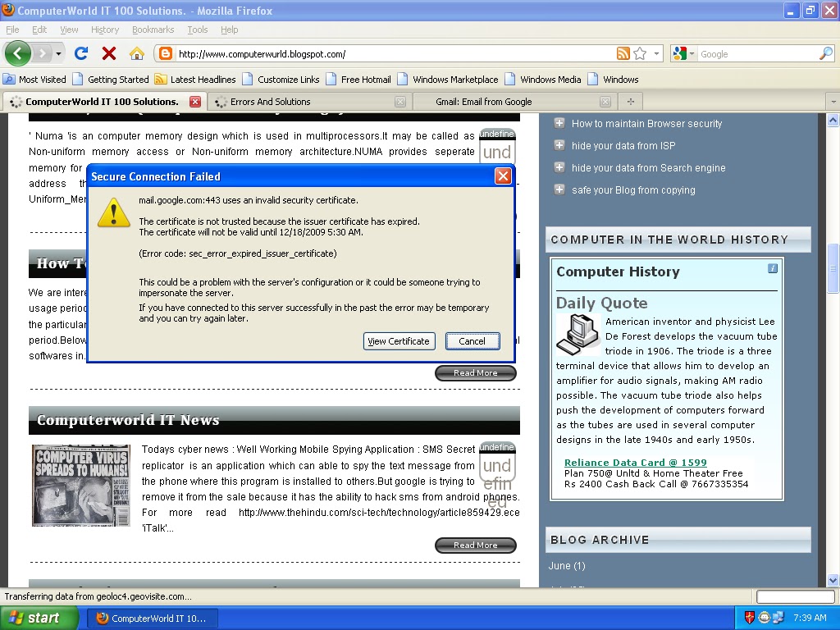This screenshot has height=630, width=840.
Task: Click the search magnifier icon
Action: 825,53
